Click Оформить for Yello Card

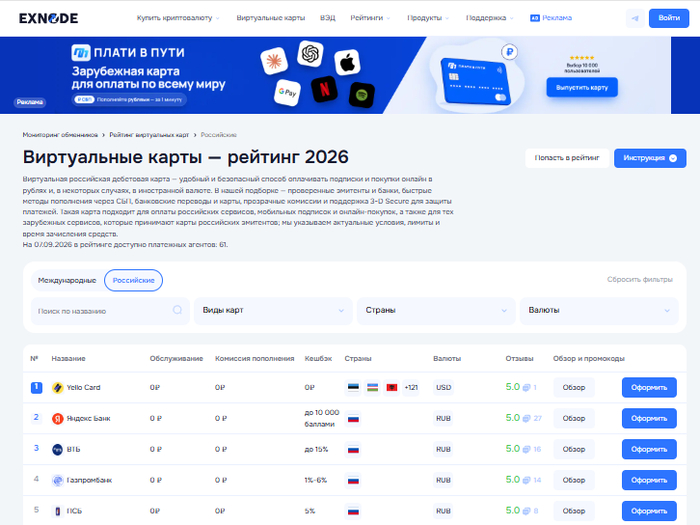(x=649, y=388)
